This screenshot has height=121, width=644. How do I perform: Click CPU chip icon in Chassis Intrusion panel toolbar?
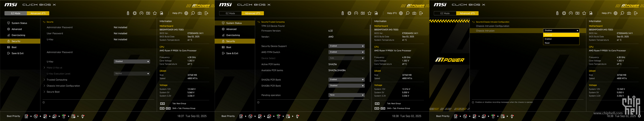click(x=564, y=13)
